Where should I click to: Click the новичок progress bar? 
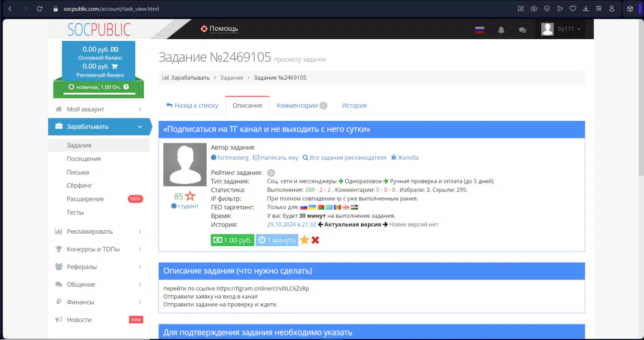click(x=99, y=94)
